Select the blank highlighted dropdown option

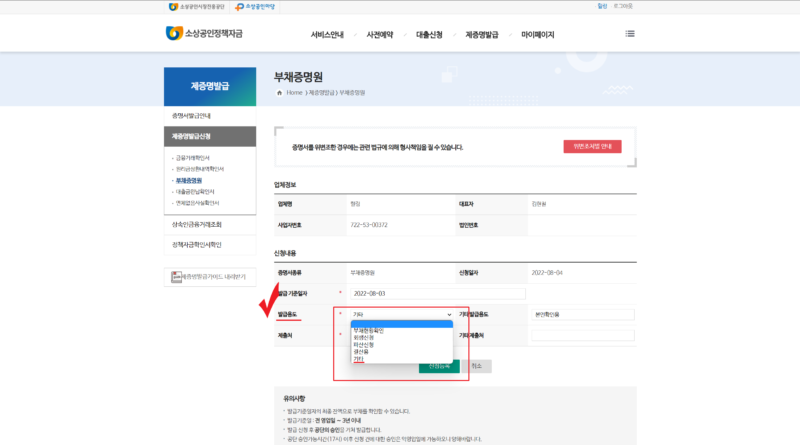(x=402, y=324)
